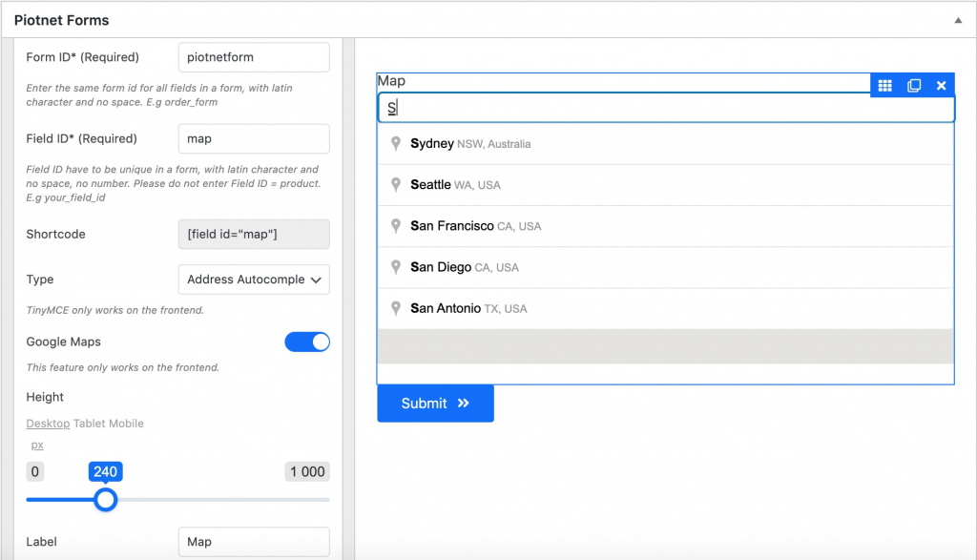The height and width of the screenshot is (560, 977).
Task: Disable the Google Maps toggle
Action: pyautogui.click(x=307, y=342)
